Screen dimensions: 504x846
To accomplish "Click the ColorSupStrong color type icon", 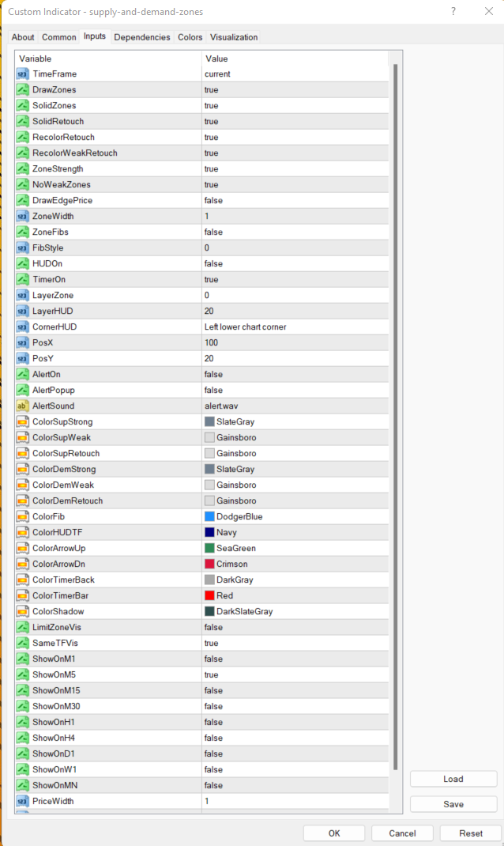I will click(22, 421).
